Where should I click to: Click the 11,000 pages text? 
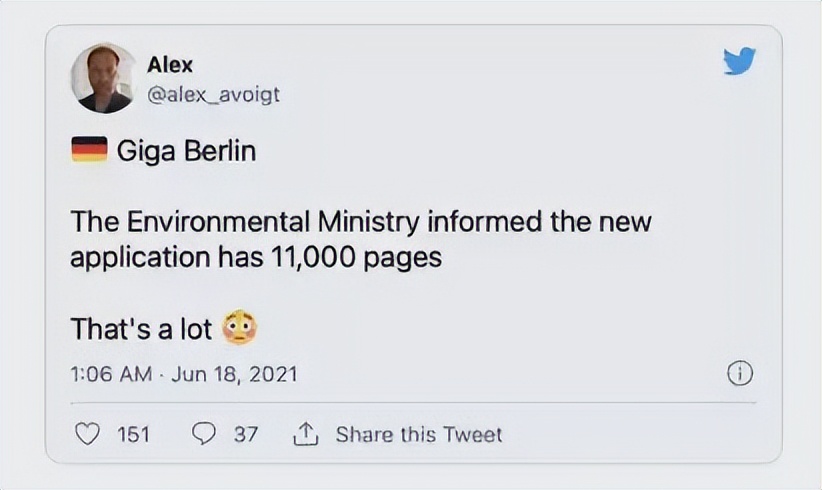(356, 256)
